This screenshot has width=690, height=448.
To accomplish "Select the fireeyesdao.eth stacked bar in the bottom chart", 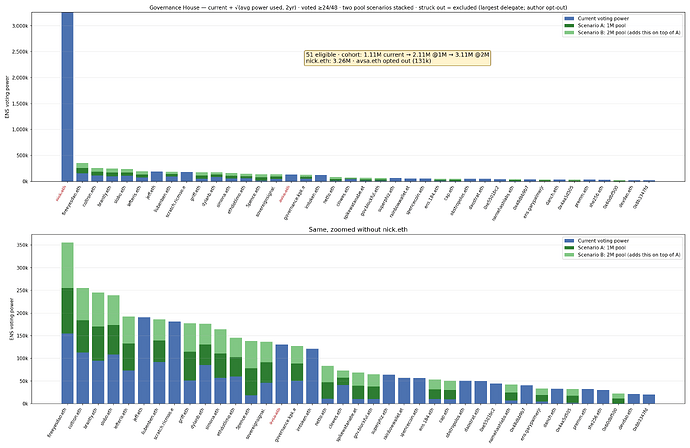I will click(x=67, y=323).
